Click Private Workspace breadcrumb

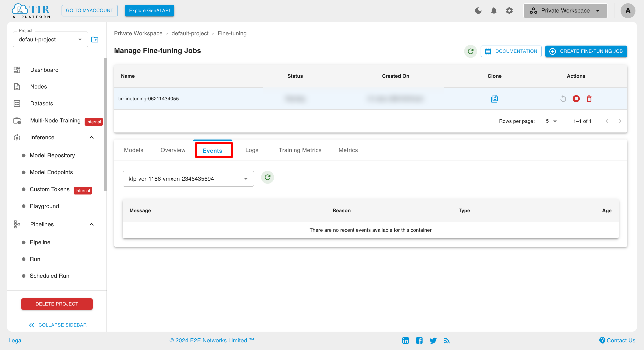coord(138,33)
